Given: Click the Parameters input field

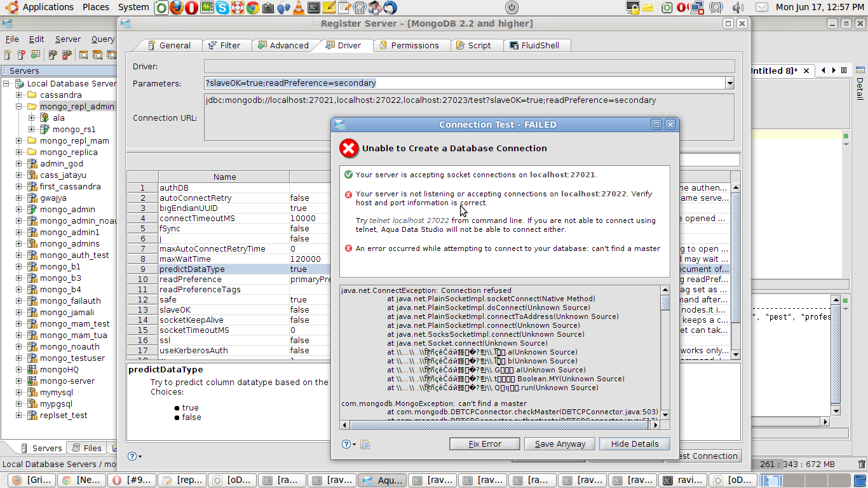Looking at the screenshot, I should [x=465, y=83].
